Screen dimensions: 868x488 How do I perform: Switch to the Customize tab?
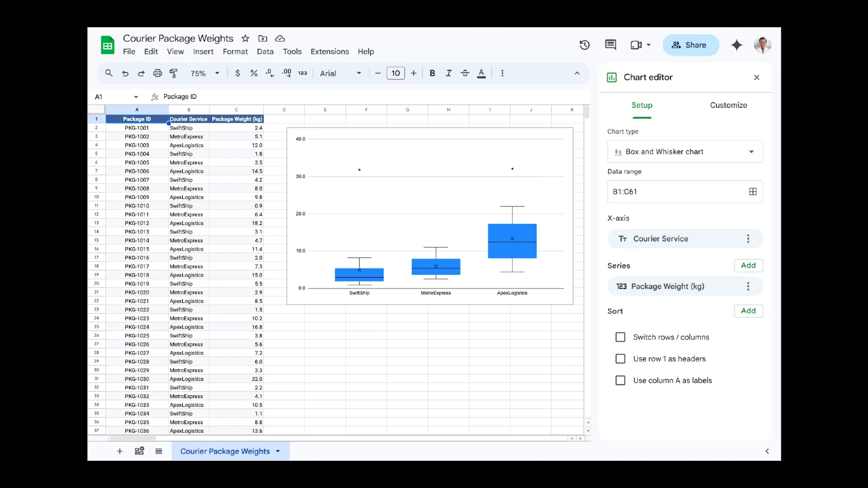[729, 105]
